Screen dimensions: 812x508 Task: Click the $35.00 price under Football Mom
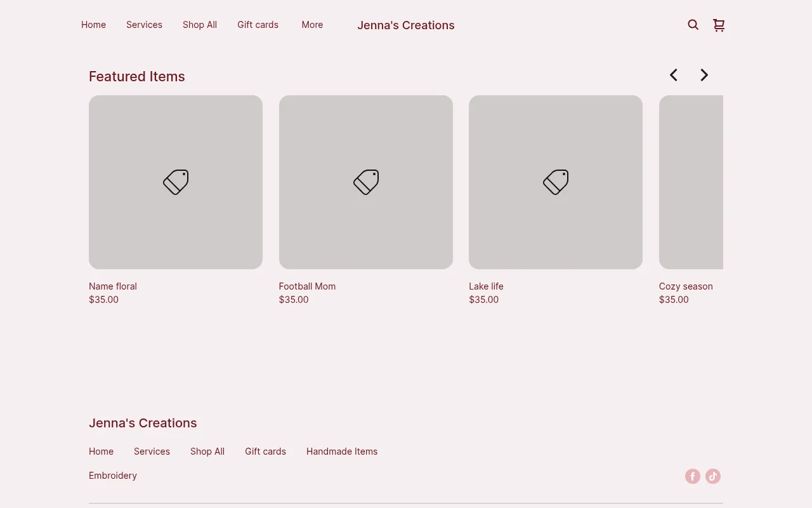[294, 300]
